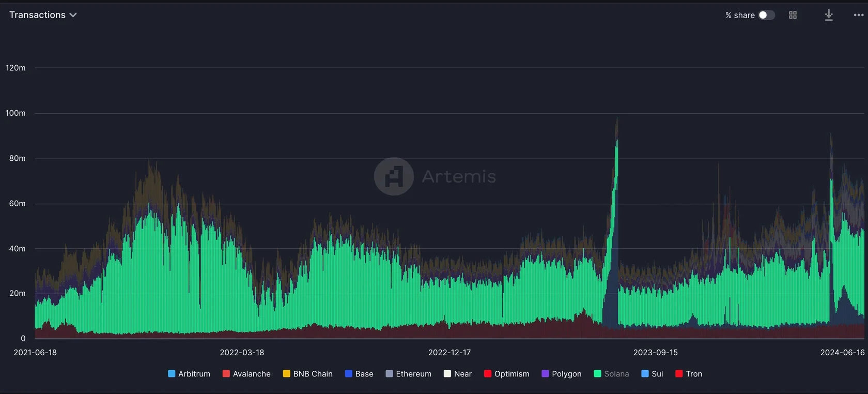Hide the Ethereum series via legend label

tap(413, 374)
